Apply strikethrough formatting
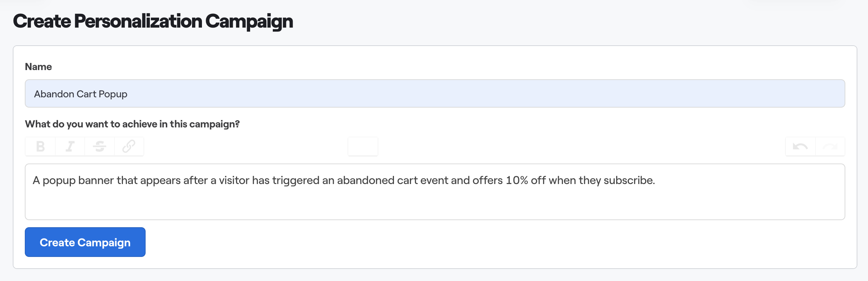868x281 pixels. pyautogui.click(x=100, y=146)
